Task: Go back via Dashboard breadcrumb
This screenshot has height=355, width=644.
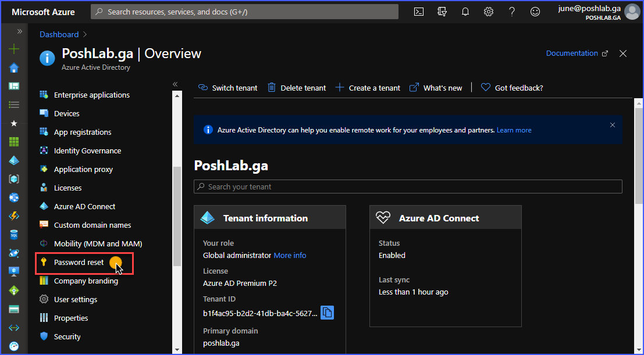Action: pos(59,34)
